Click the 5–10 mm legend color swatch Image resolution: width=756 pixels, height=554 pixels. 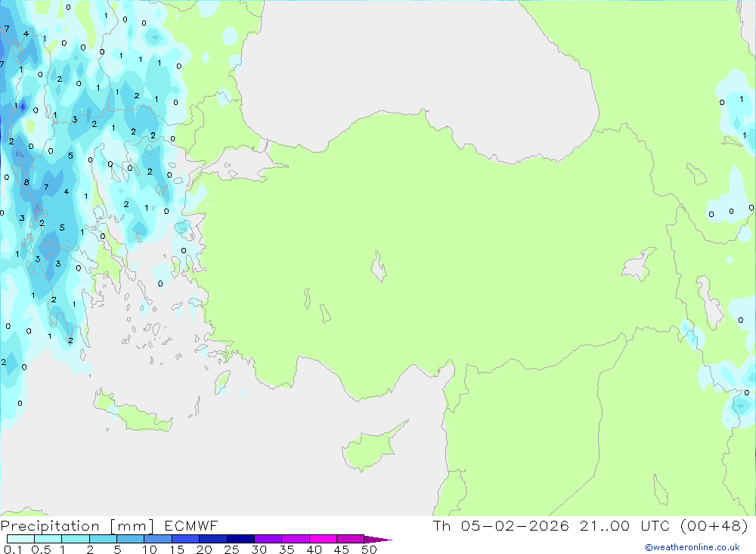pos(130,539)
